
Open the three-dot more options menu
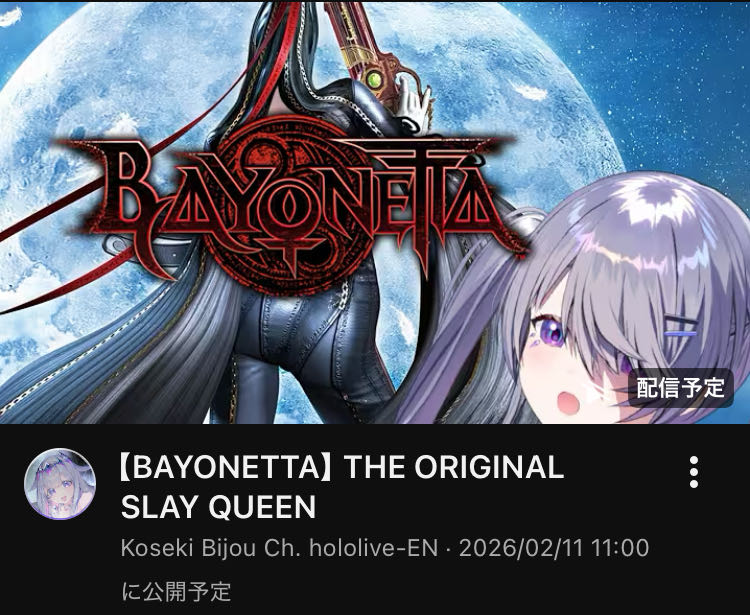694,472
